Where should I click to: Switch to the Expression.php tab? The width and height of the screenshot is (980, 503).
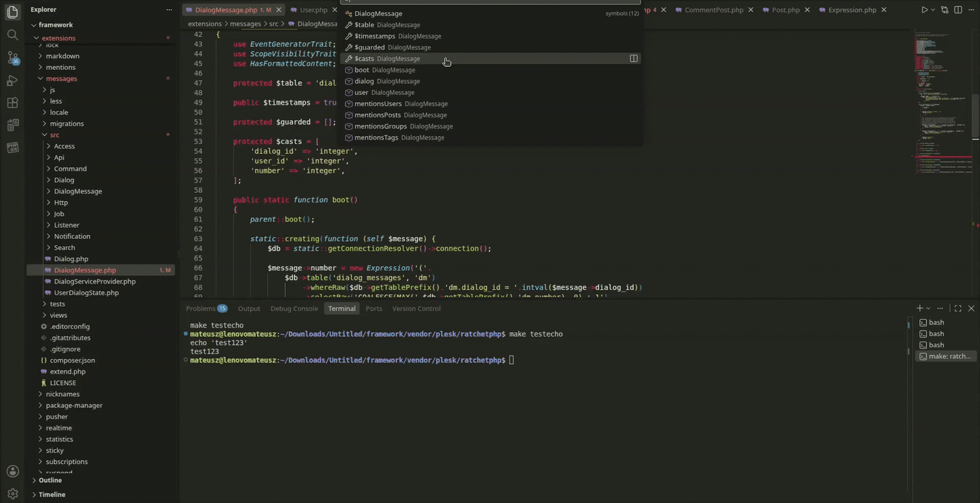point(852,10)
